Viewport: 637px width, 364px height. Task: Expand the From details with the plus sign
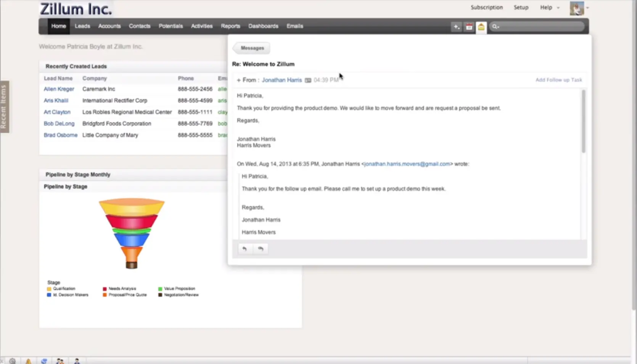pyautogui.click(x=238, y=80)
